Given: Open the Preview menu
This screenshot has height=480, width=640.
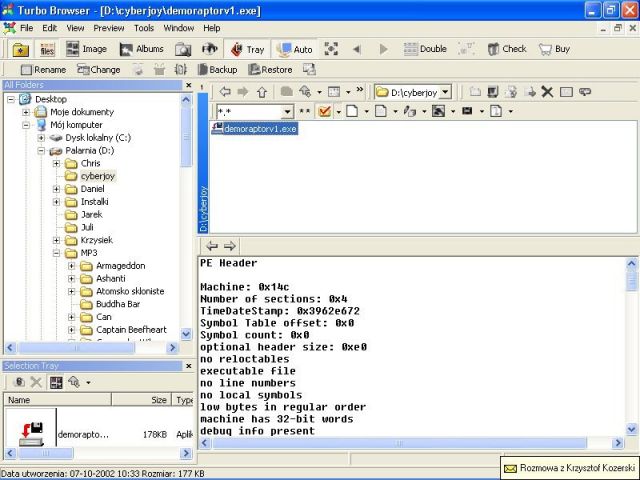Looking at the screenshot, I should click(109, 28).
